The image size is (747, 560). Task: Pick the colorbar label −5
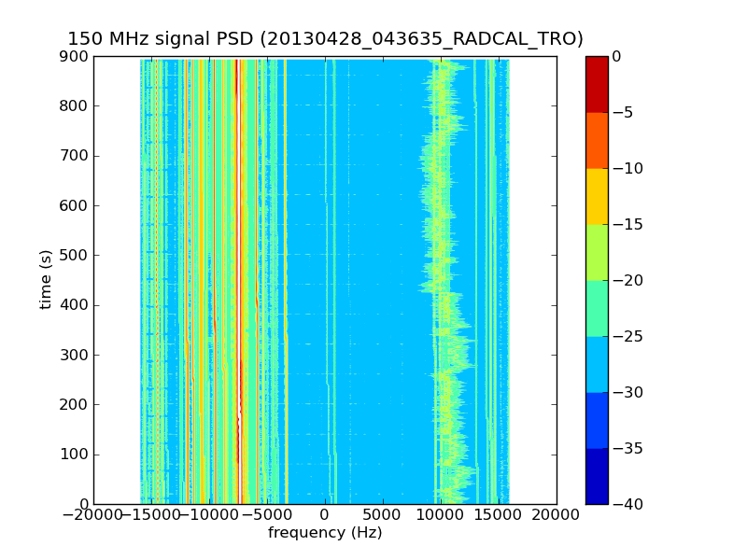(x=623, y=113)
